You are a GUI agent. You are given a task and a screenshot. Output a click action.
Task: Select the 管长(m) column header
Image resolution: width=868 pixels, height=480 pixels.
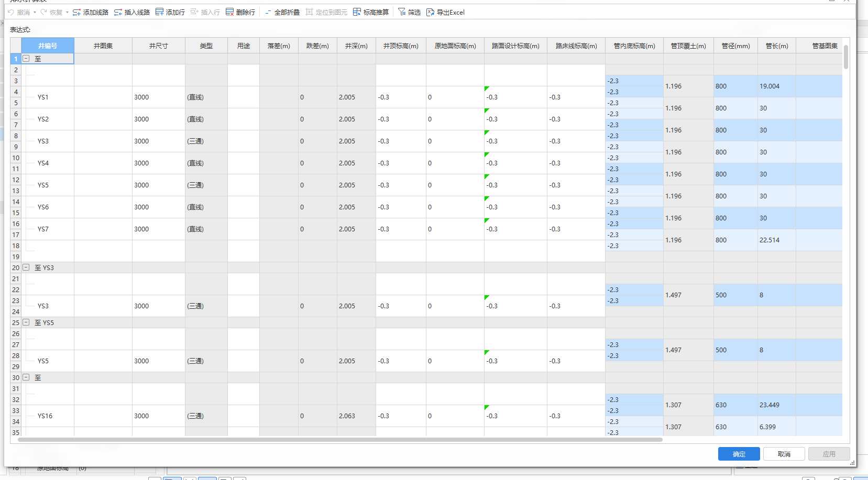point(777,46)
